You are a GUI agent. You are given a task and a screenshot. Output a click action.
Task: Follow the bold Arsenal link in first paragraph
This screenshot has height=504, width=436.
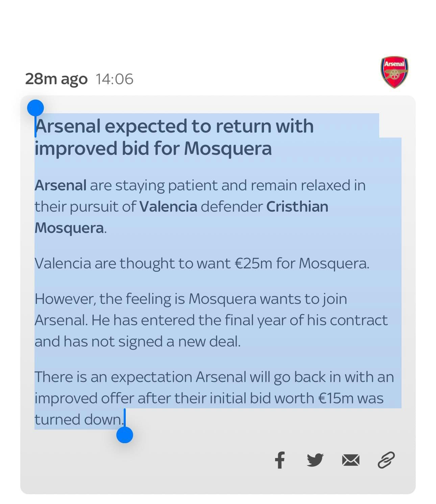click(60, 186)
